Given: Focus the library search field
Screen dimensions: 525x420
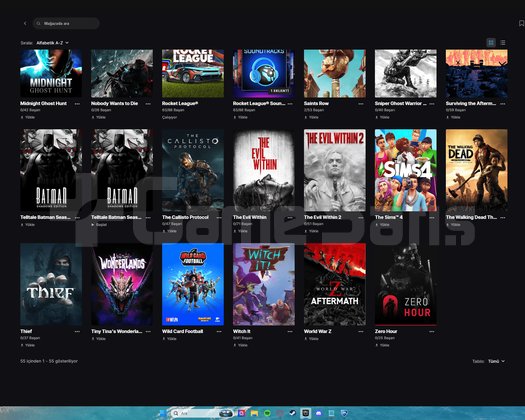Looking at the screenshot, I should [66, 23].
